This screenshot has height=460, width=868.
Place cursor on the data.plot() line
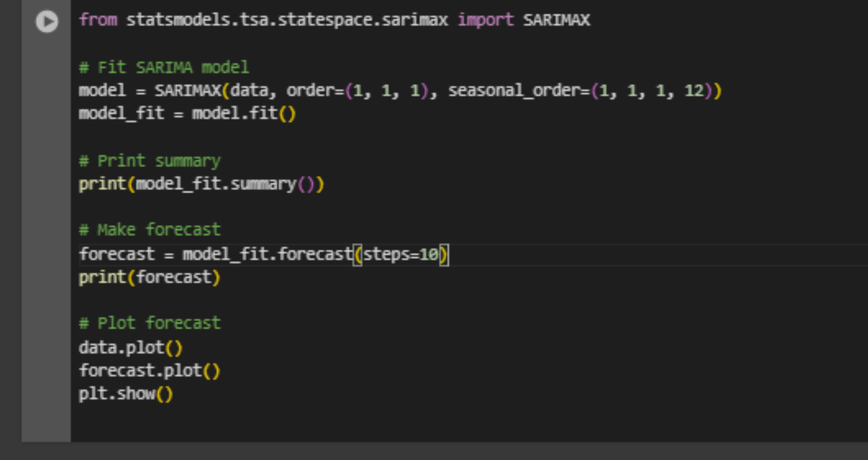click(130, 348)
